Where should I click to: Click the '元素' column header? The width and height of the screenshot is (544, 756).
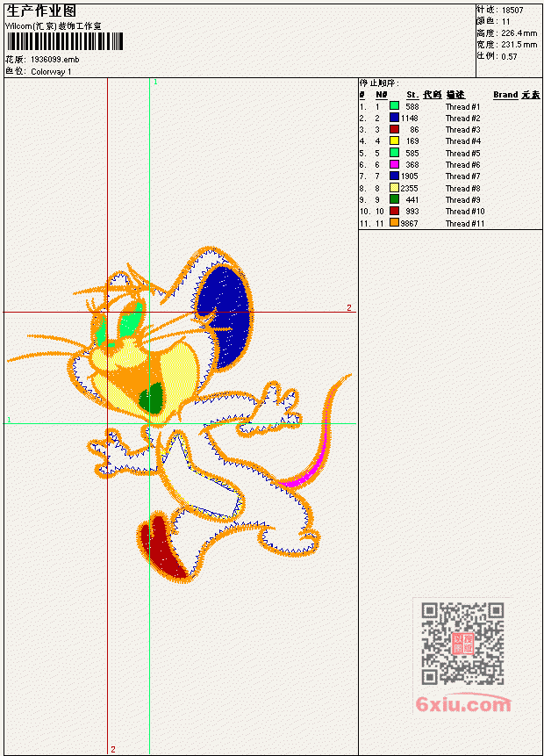click(531, 95)
